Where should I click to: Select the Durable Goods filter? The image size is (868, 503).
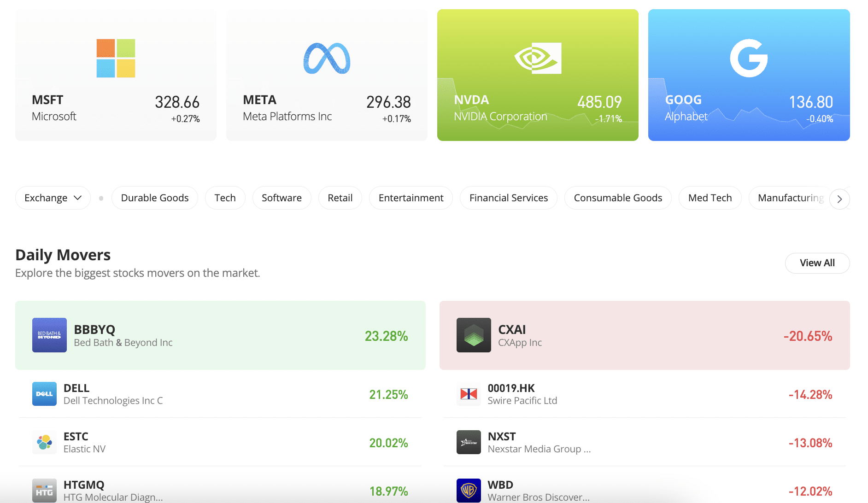click(x=155, y=198)
